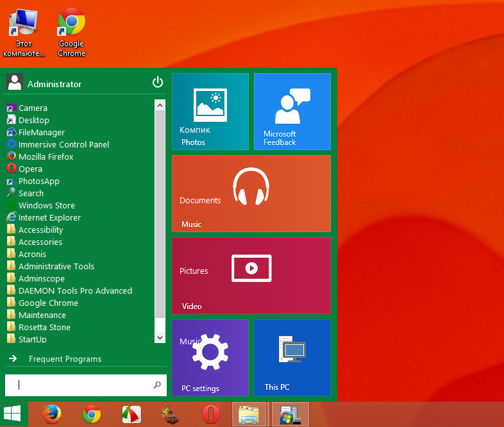Screen dimensions: 504x427
Task: Open the PC settings tile
Action: pyautogui.click(x=210, y=358)
